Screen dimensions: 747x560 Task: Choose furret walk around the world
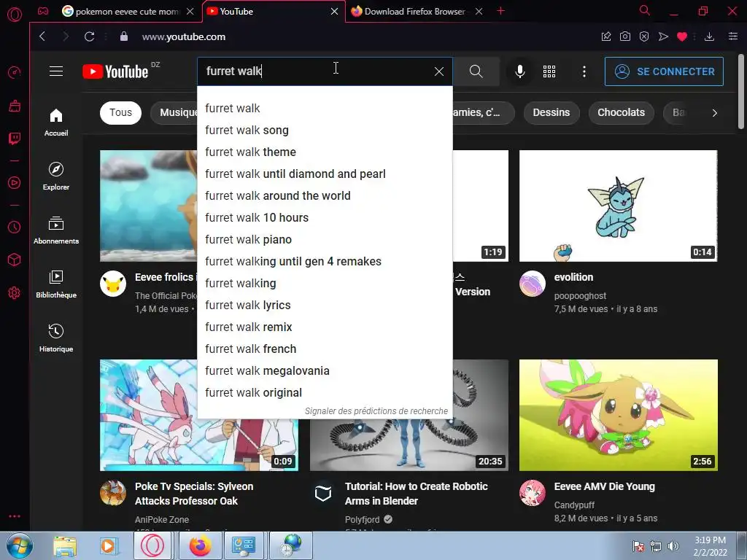[x=325, y=195]
